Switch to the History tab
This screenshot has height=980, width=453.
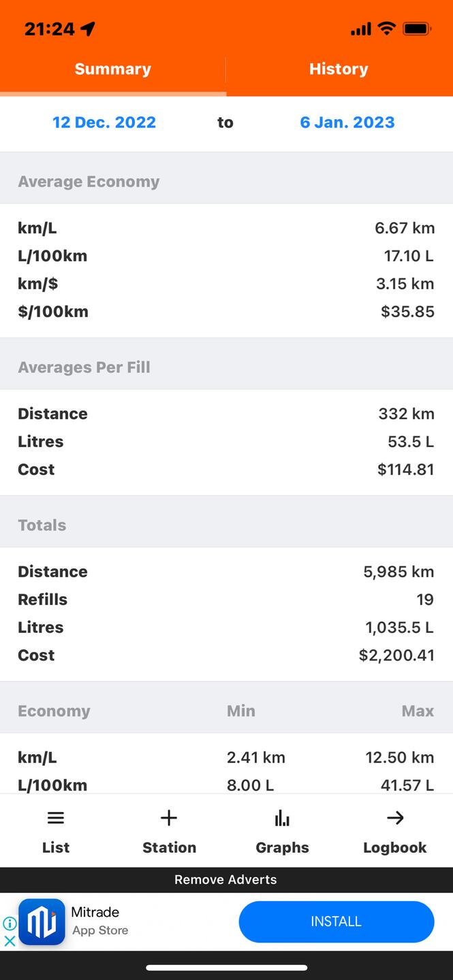tap(339, 69)
